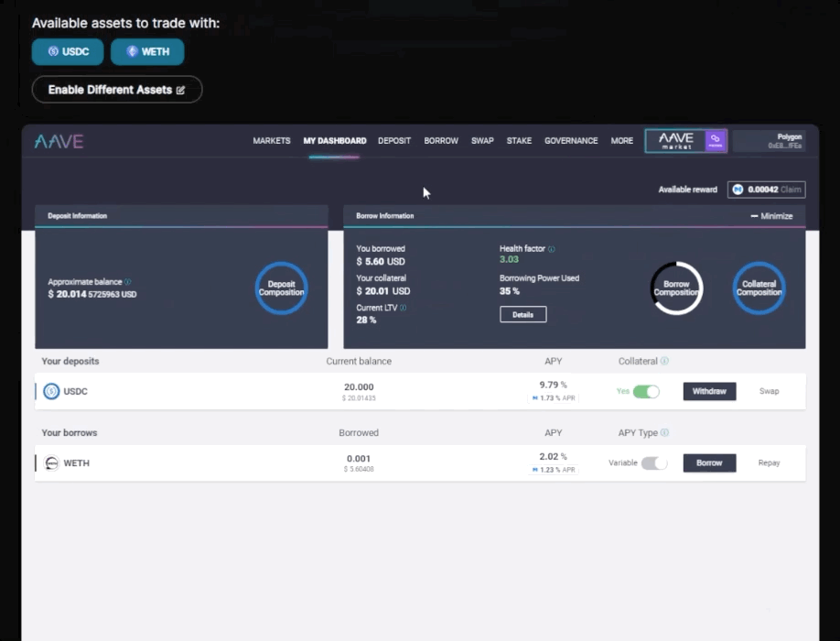
Task: Open the AAVE market selector
Action: point(685,141)
